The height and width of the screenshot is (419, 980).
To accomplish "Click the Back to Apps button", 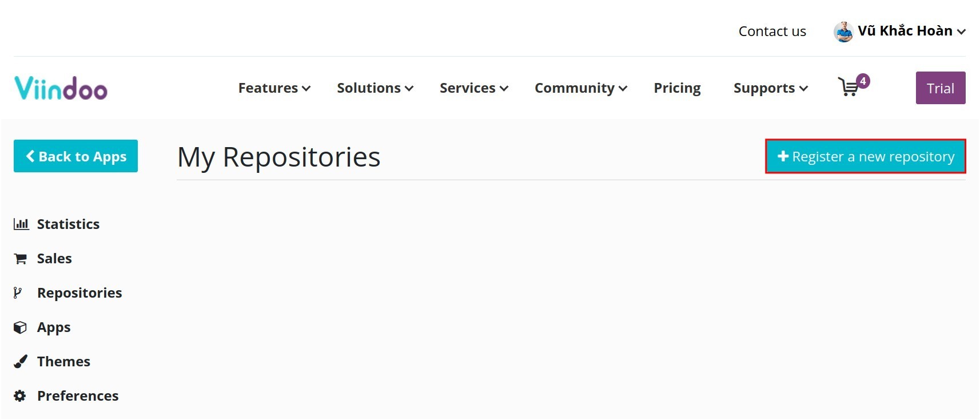I will 75,156.
